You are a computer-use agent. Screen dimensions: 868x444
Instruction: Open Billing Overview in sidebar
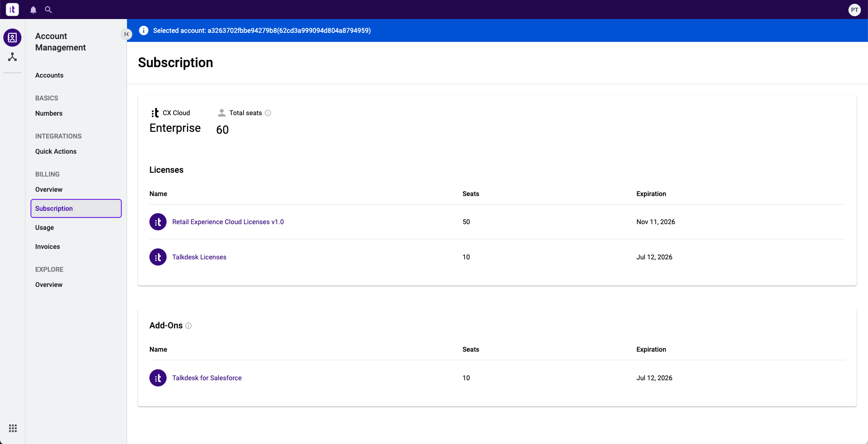[49, 189]
